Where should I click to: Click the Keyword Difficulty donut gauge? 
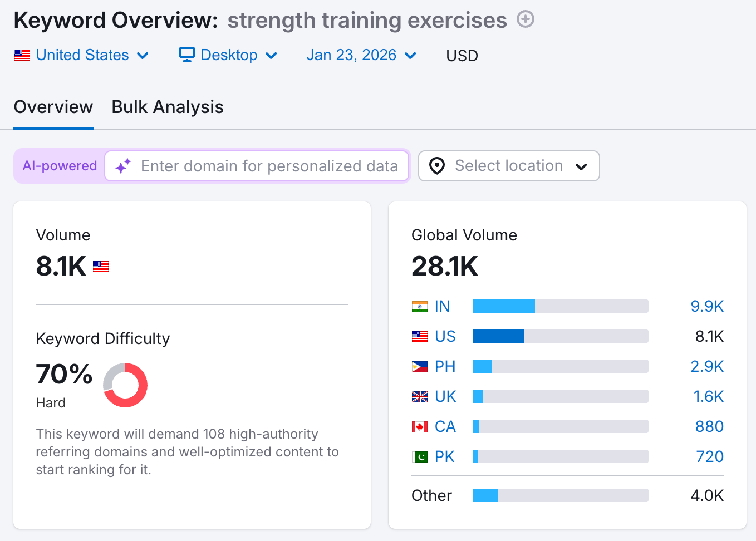point(125,385)
